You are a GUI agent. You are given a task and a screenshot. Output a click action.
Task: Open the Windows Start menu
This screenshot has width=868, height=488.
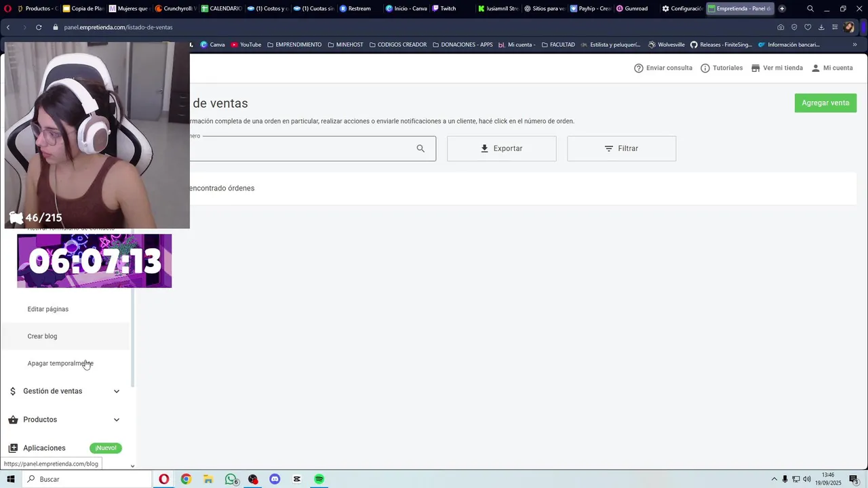click(x=10, y=479)
